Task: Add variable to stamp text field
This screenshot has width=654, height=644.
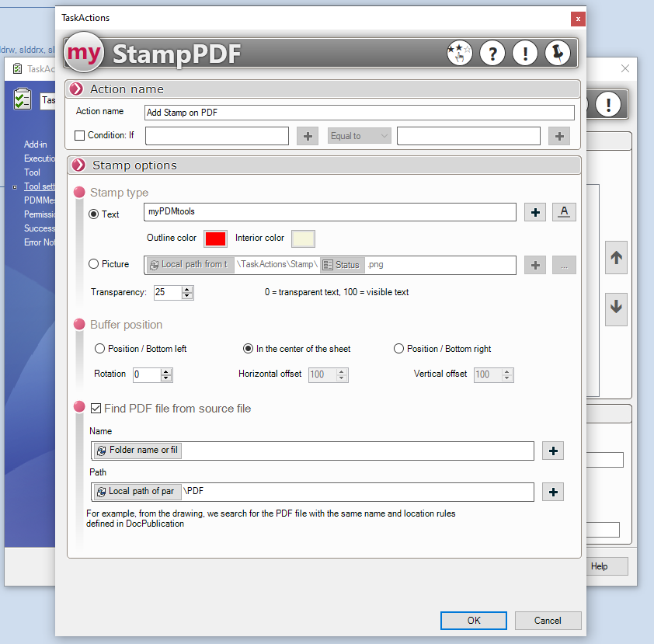Action: click(x=535, y=212)
